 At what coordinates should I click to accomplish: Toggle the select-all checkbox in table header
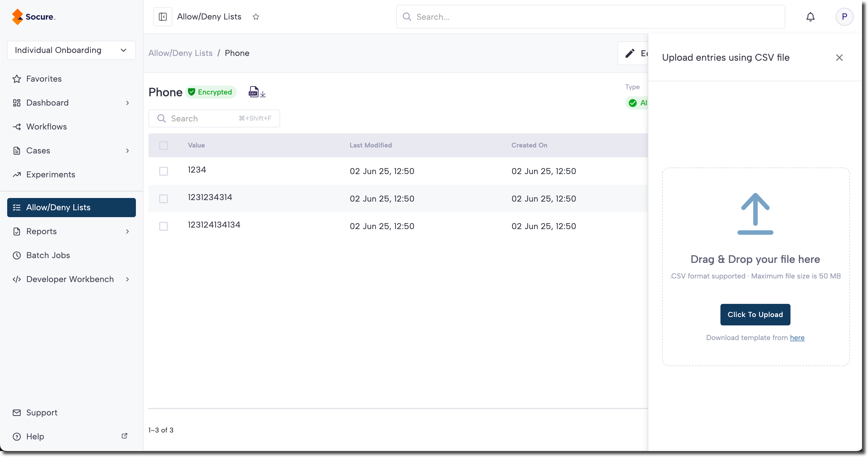pyautogui.click(x=163, y=145)
